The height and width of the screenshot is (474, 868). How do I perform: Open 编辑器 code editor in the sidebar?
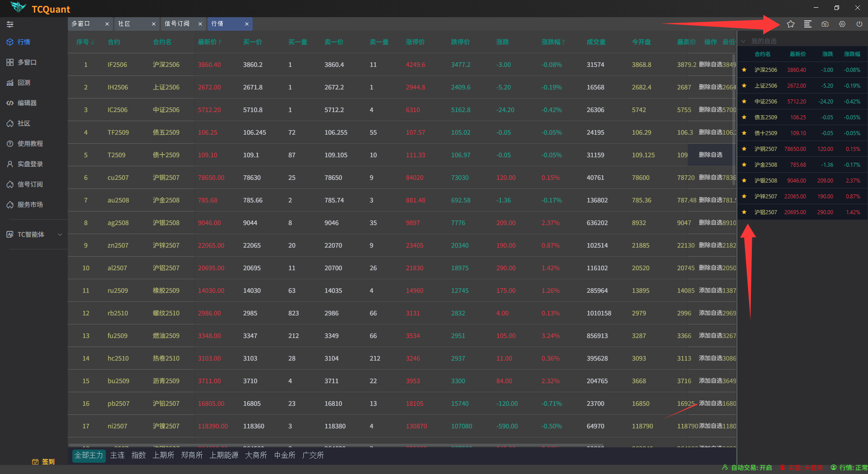pyautogui.click(x=27, y=103)
